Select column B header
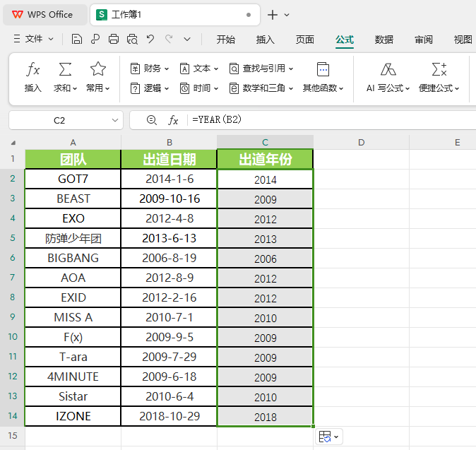476x450 pixels. point(169,143)
